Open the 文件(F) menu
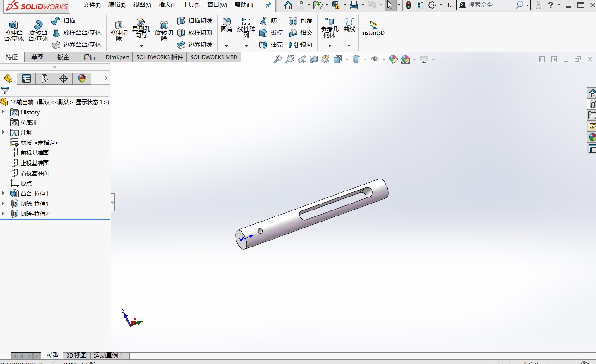 [92, 5]
